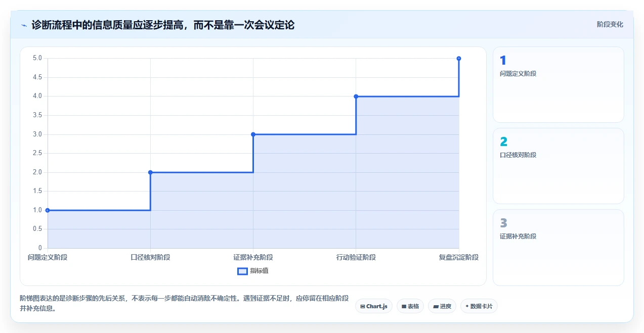Click the x-axis label 行动验证阶段
644x333 pixels.
356,257
